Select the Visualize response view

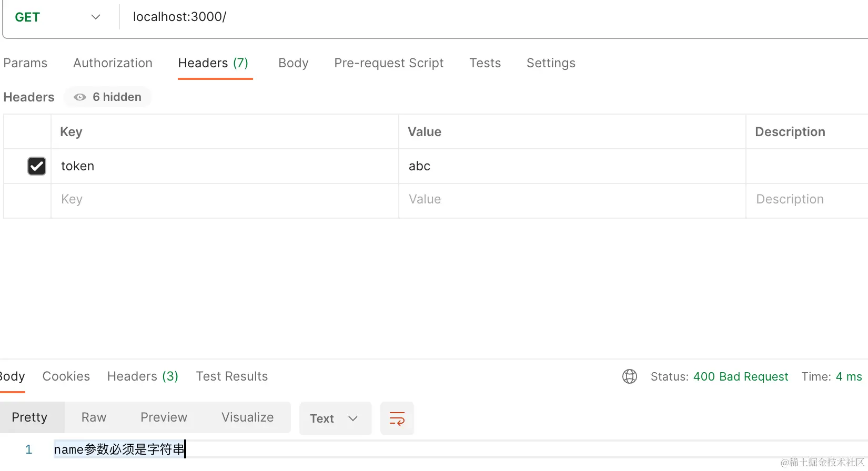247,417
